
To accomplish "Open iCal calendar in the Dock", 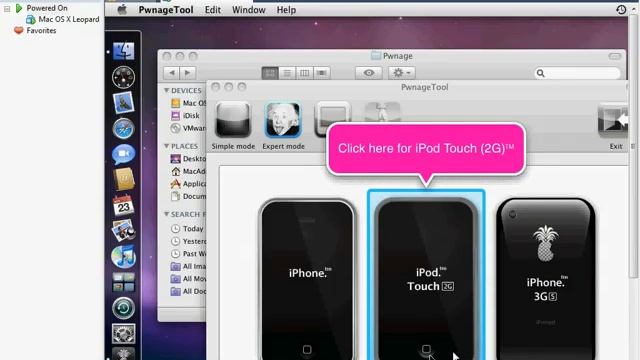I will click(x=123, y=205).
